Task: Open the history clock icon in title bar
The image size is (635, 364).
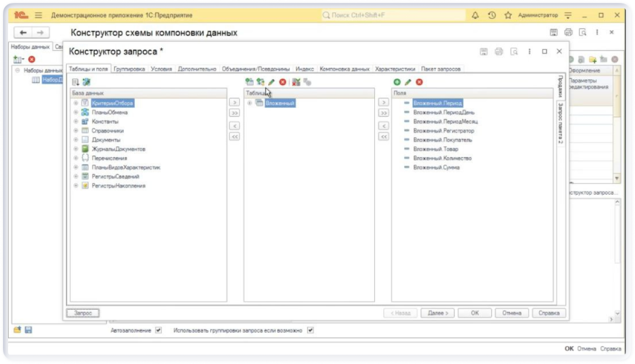Action: (x=492, y=16)
